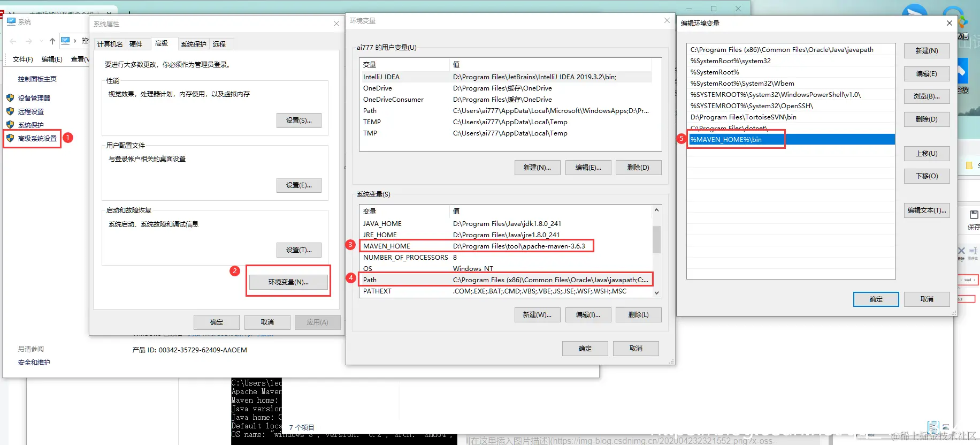This screenshot has height=445, width=980.
Task: Click 删除(D) in 编辑环境变量 dialog
Action: pyautogui.click(x=927, y=119)
